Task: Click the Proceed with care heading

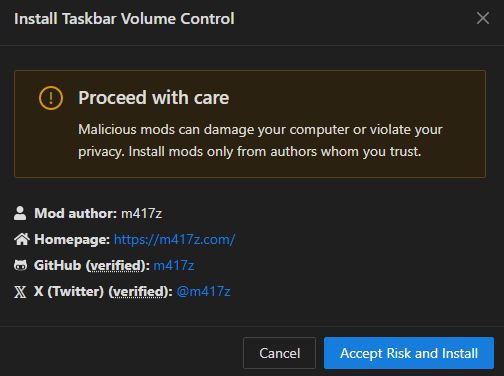Action: (154, 98)
